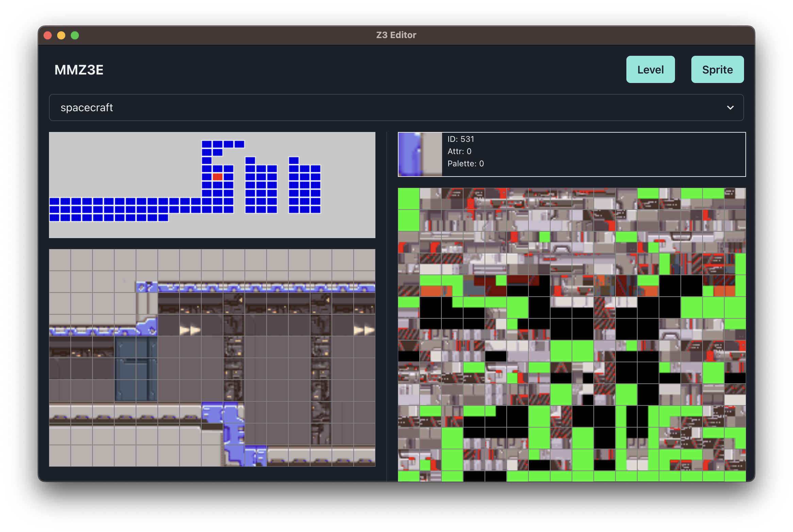Click the MMZ3E heading

[79, 70]
